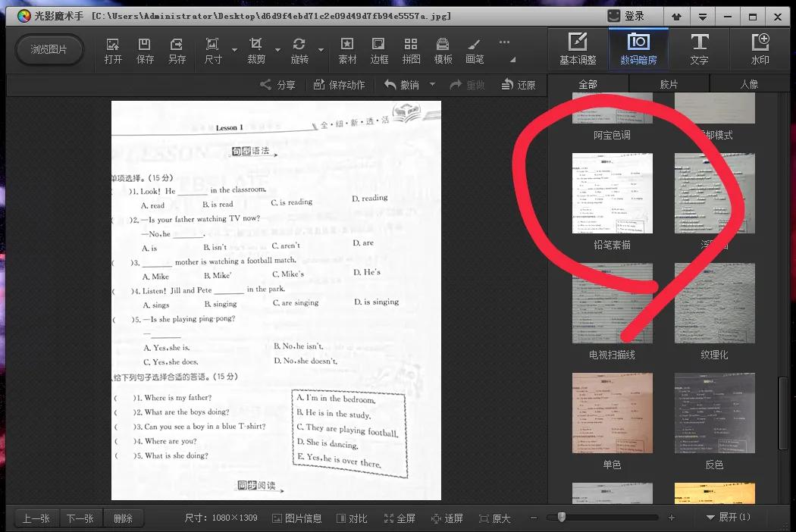
Task: Undo with the 撤销 button
Action: pos(402,85)
